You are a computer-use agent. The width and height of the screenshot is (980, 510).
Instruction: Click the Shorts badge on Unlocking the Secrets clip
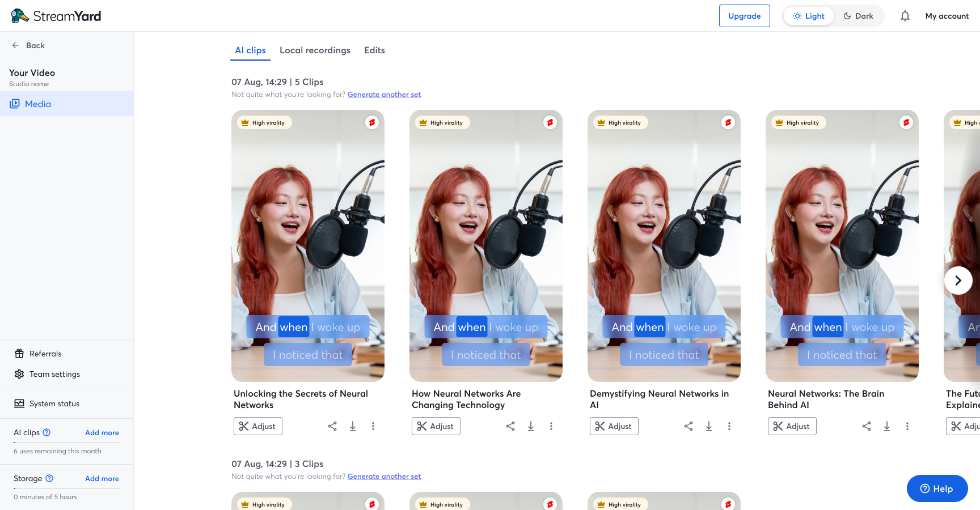(x=372, y=122)
